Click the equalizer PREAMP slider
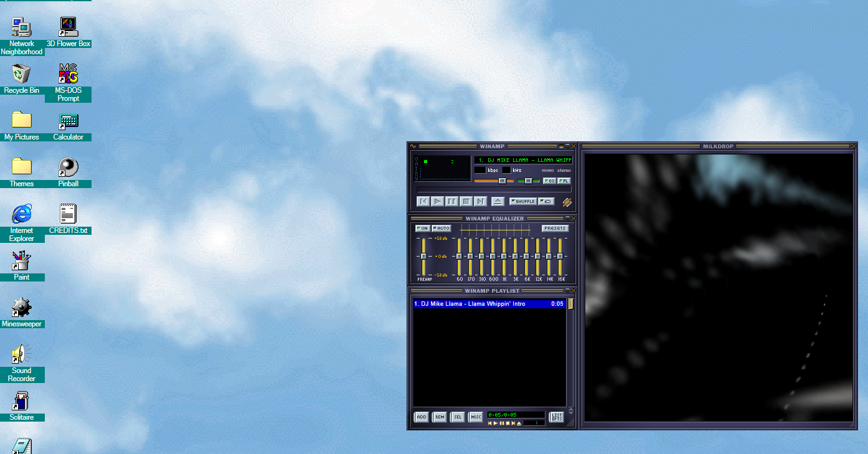The width and height of the screenshot is (868, 454). tap(423, 256)
